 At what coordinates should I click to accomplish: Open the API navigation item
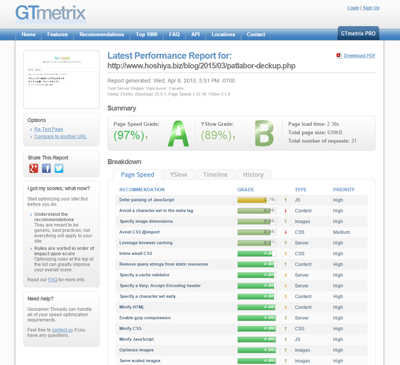coord(195,34)
